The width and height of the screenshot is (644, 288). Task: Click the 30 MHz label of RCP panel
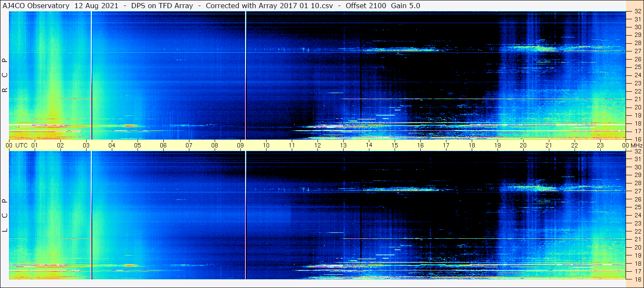click(x=637, y=27)
